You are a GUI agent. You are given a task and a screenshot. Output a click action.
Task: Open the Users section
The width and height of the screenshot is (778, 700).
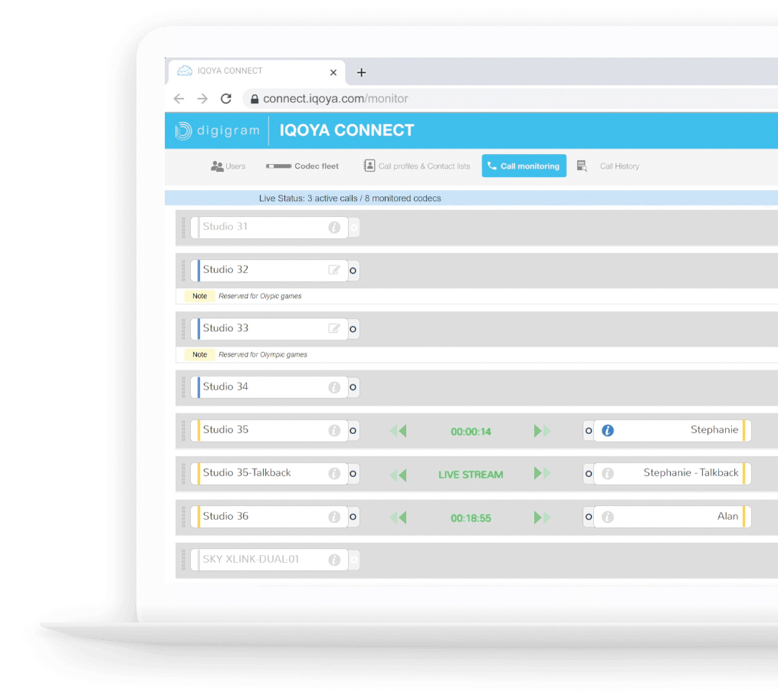click(x=228, y=166)
